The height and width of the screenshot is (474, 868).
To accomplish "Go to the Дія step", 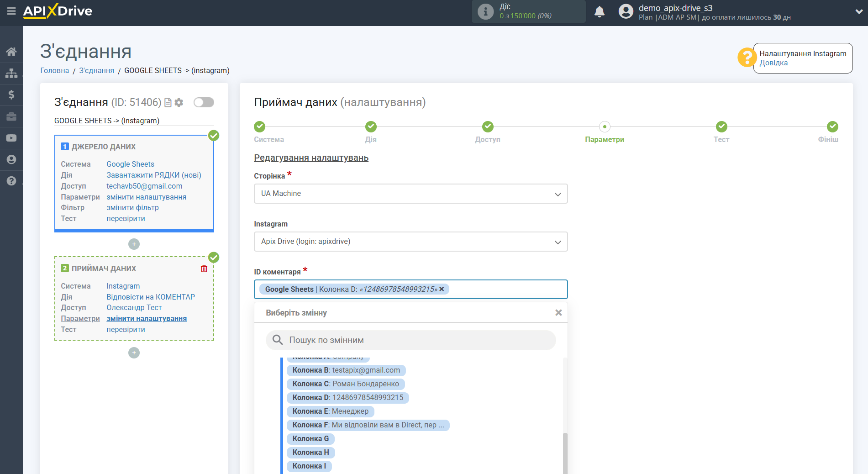I will 371,126.
